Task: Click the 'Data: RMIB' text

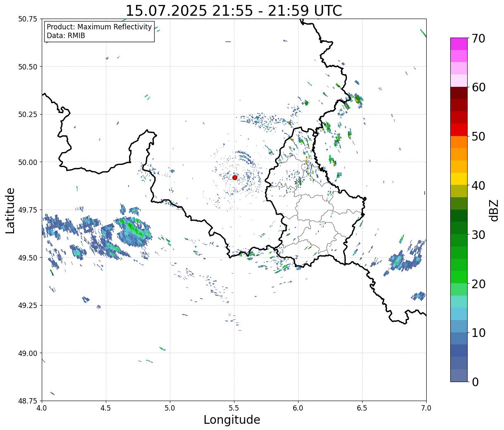Action: pos(66,36)
